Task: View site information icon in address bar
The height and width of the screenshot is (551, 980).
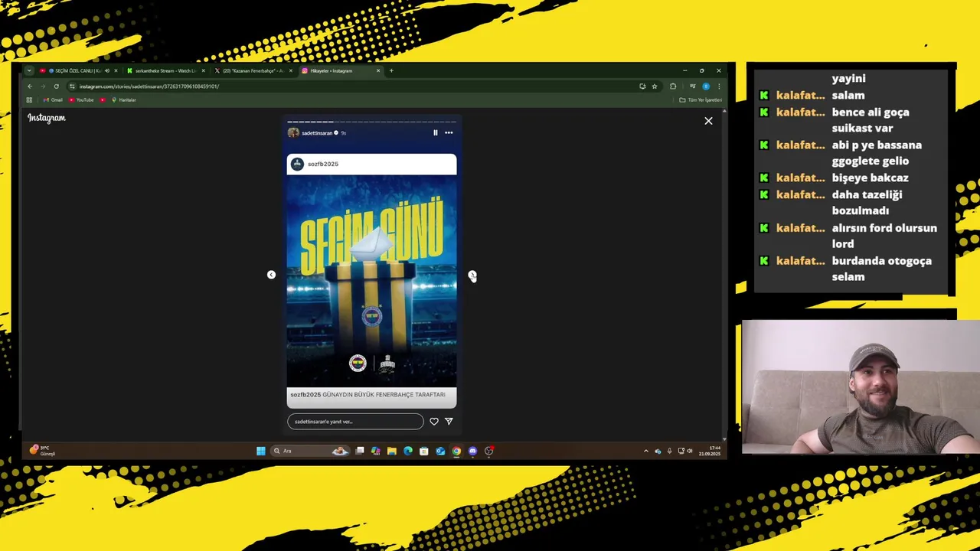Action: (72, 86)
